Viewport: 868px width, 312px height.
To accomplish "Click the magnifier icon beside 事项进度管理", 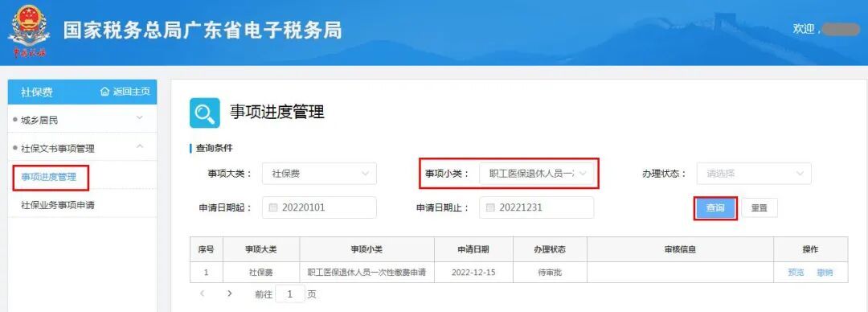I will coord(205,113).
